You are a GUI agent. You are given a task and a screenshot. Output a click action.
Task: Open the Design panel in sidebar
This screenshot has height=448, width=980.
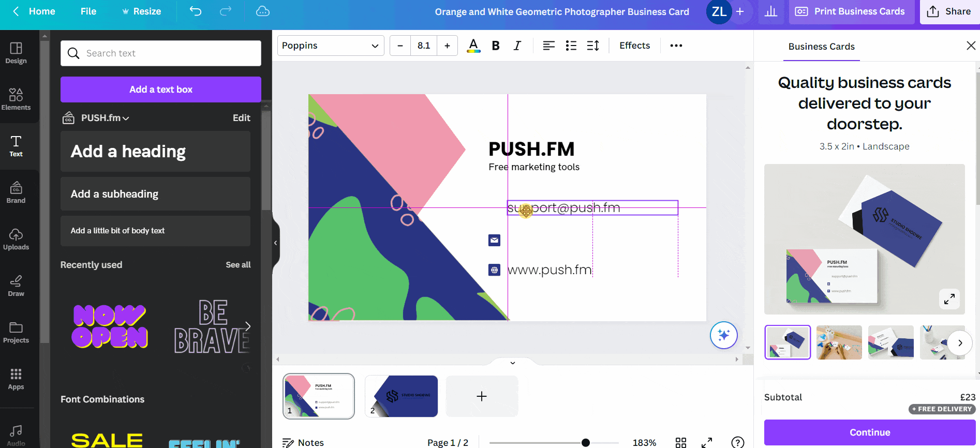[16, 53]
